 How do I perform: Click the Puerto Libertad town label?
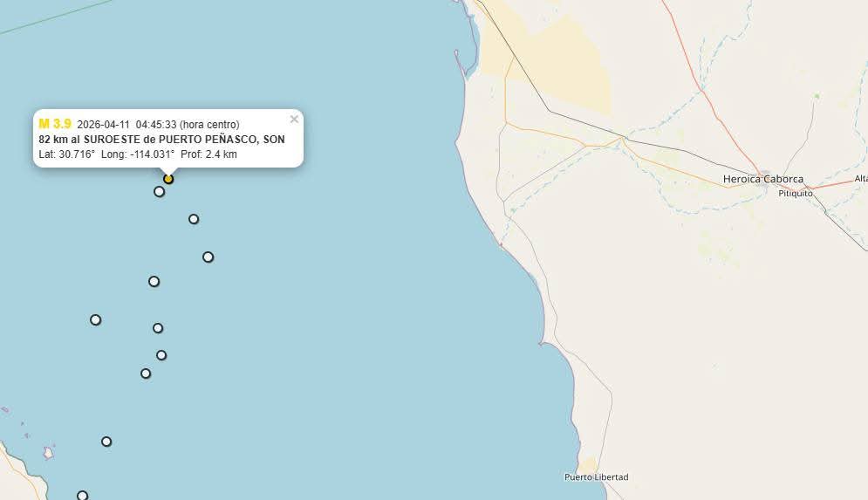point(596,476)
